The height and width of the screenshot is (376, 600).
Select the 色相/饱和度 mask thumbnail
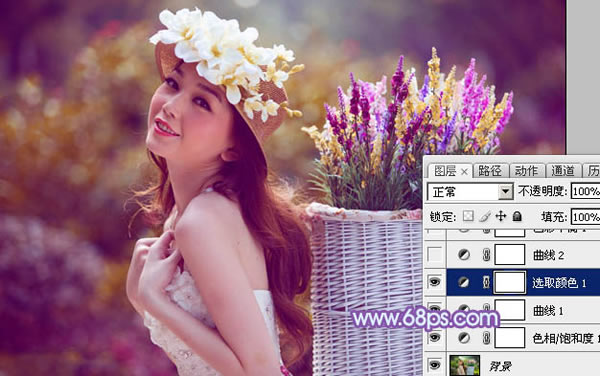click(510, 338)
